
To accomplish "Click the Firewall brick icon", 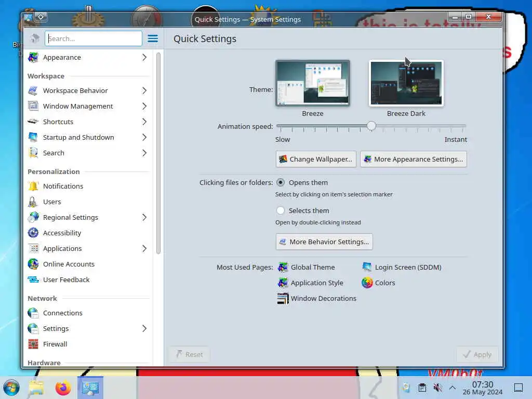I will pyautogui.click(x=33, y=344).
